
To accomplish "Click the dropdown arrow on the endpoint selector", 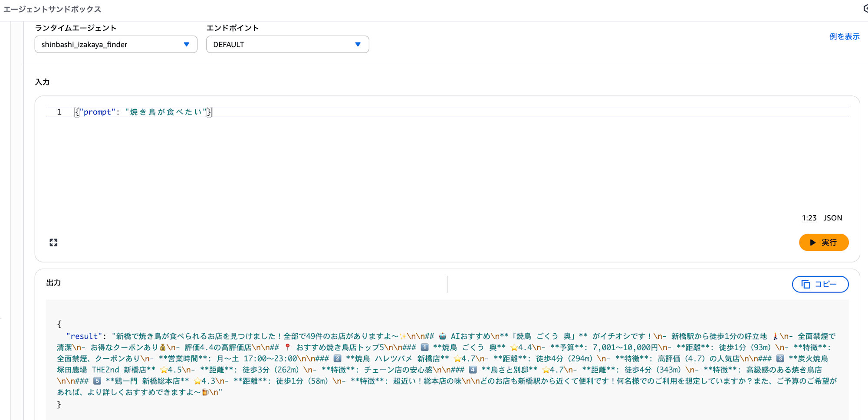I will pos(358,44).
